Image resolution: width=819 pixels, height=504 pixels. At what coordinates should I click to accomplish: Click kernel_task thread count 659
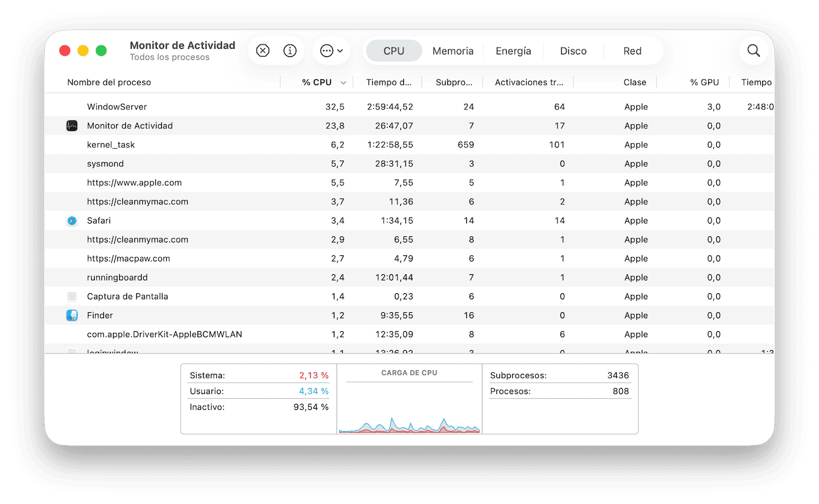click(x=466, y=145)
